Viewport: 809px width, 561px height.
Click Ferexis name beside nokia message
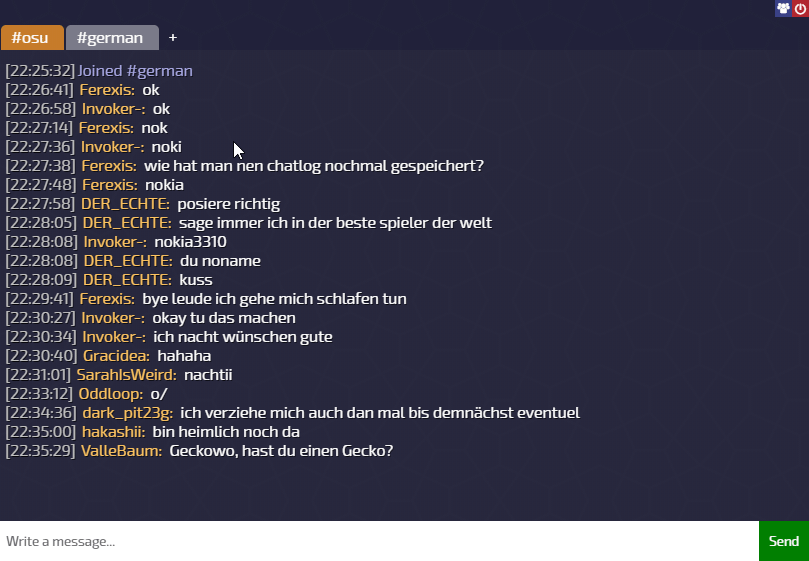pos(110,185)
